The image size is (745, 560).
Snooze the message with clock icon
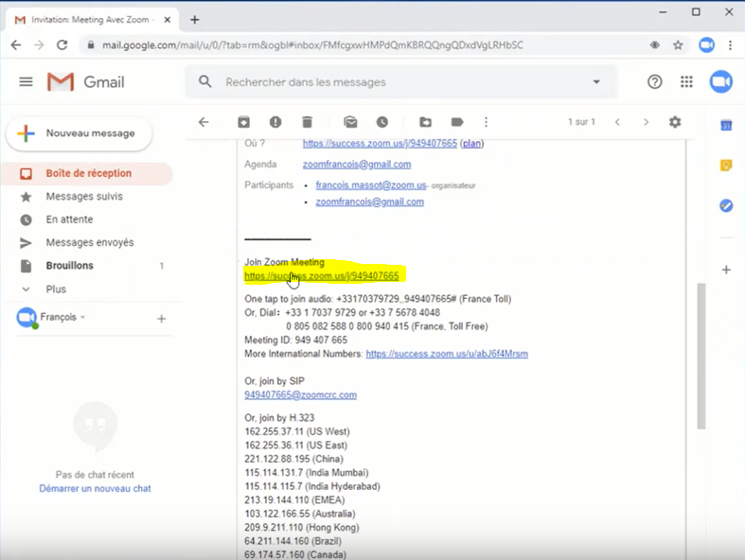click(382, 122)
